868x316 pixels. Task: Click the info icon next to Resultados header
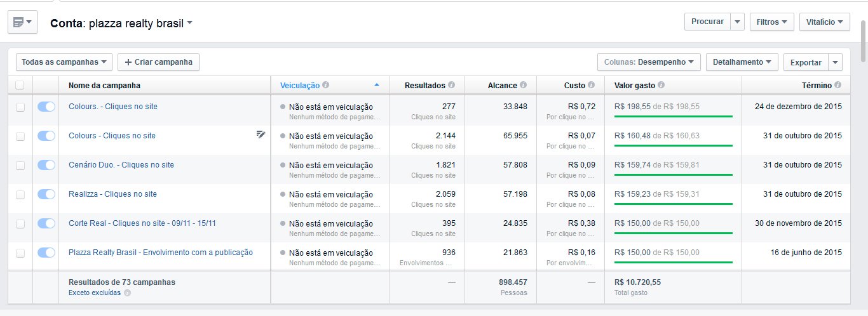click(x=452, y=85)
